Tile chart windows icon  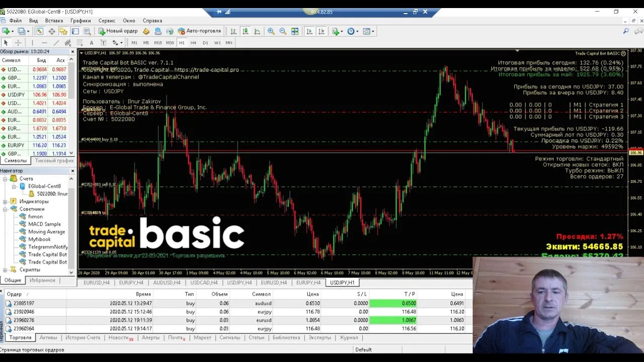pyautogui.click(x=295, y=31)
